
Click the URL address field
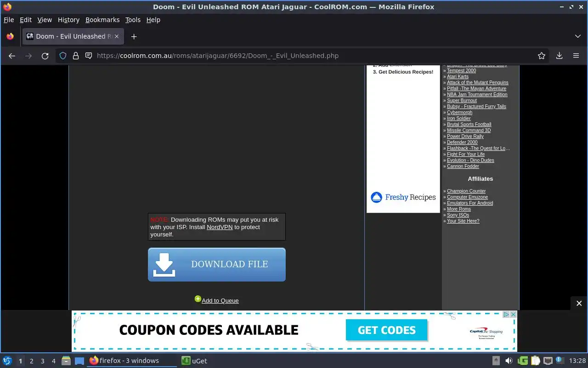coord(303,56)
